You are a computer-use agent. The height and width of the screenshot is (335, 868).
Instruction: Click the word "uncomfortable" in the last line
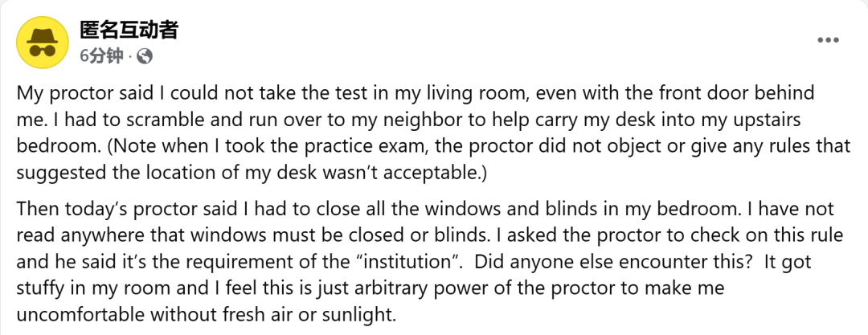81,314
